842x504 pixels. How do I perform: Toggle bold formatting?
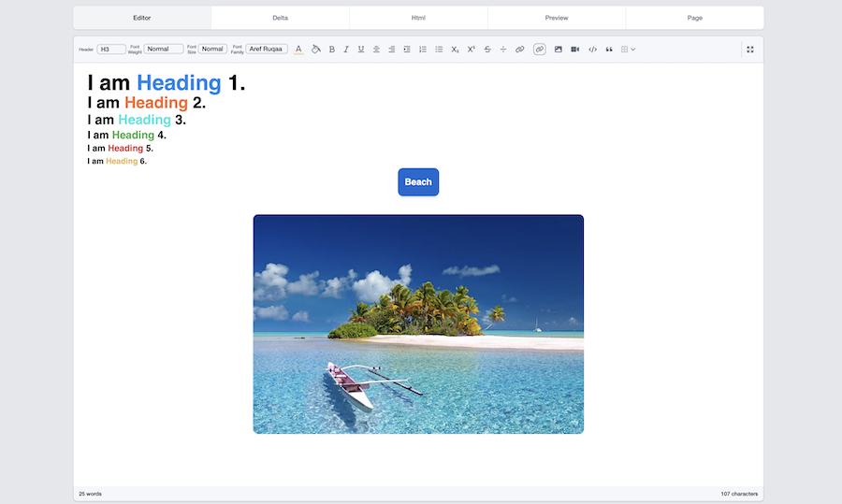pyautogui.click(x=331, y=50)
